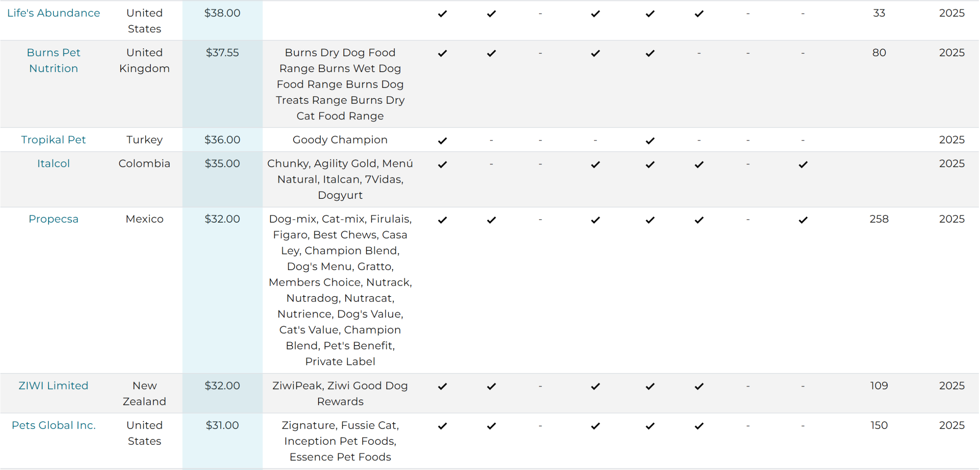Screen dimensions: 980x470
Task: Click the second checkmark in Burns Pet row
Action: [x=492, y=53]
